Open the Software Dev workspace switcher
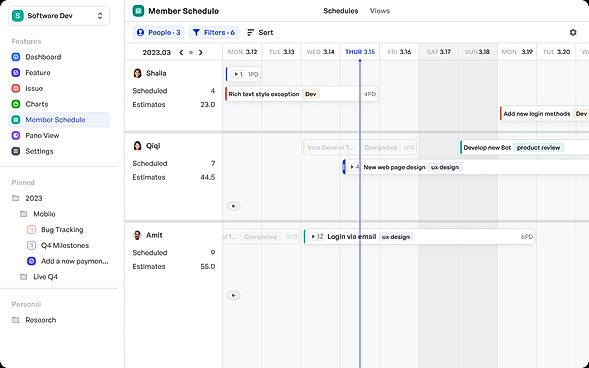 (x=59, y=16)
